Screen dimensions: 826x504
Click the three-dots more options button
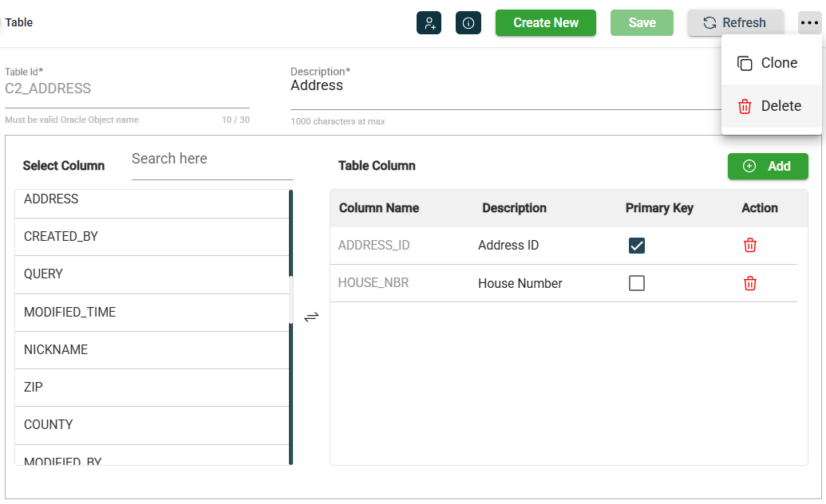[x=809, y=23]
